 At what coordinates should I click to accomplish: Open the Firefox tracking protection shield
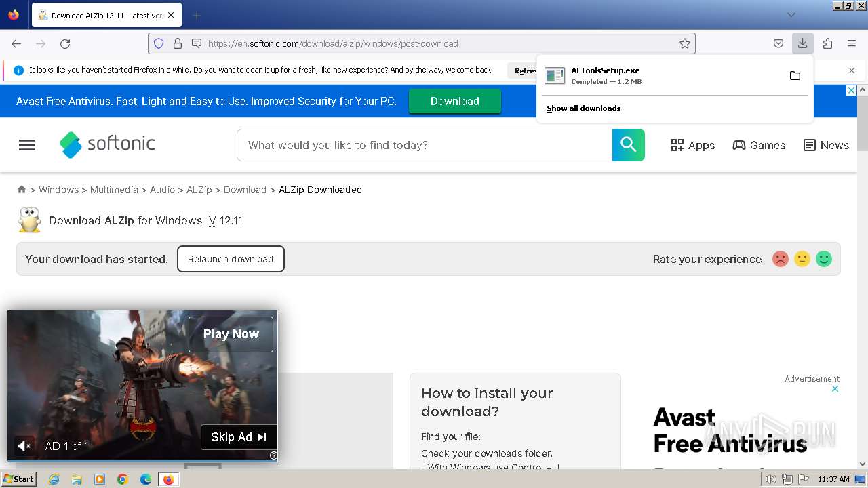(x=159, y=43)
